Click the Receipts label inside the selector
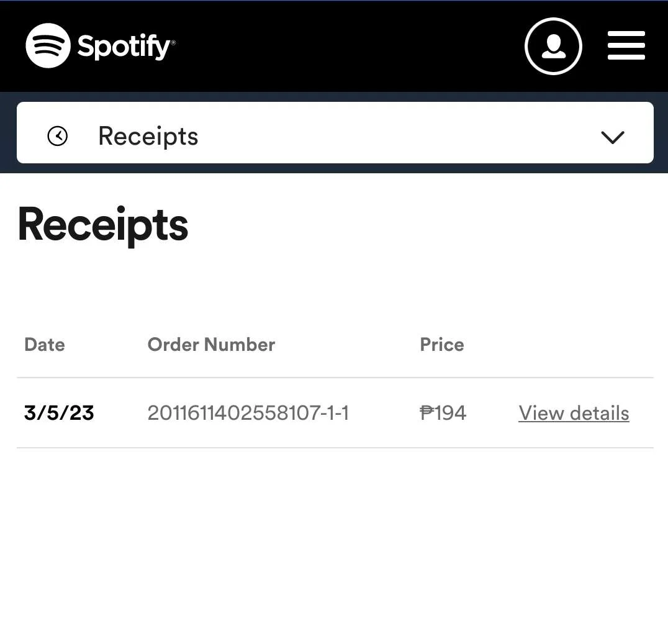The width and height of the screenshot is (668, 644). click(148, 137)
